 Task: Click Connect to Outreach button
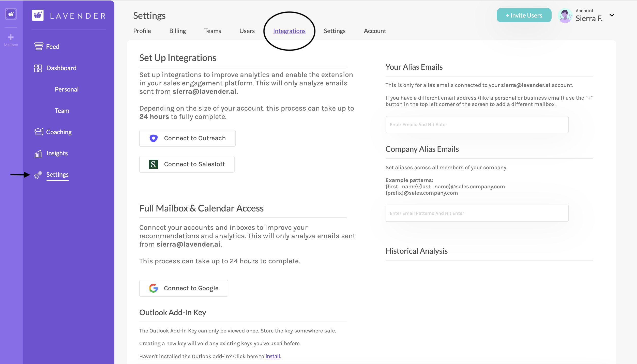click(x=187, y=138)
